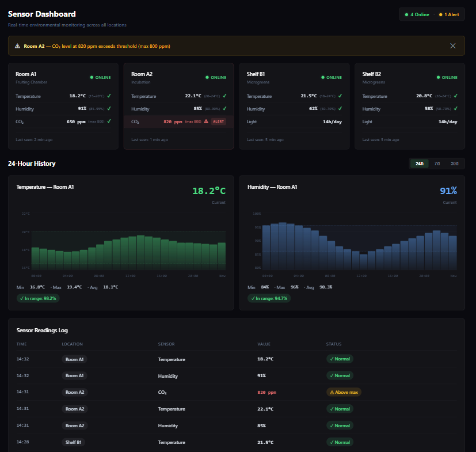
Task: Click the Room A2 location pill on CO2 row
Action: 74,392
